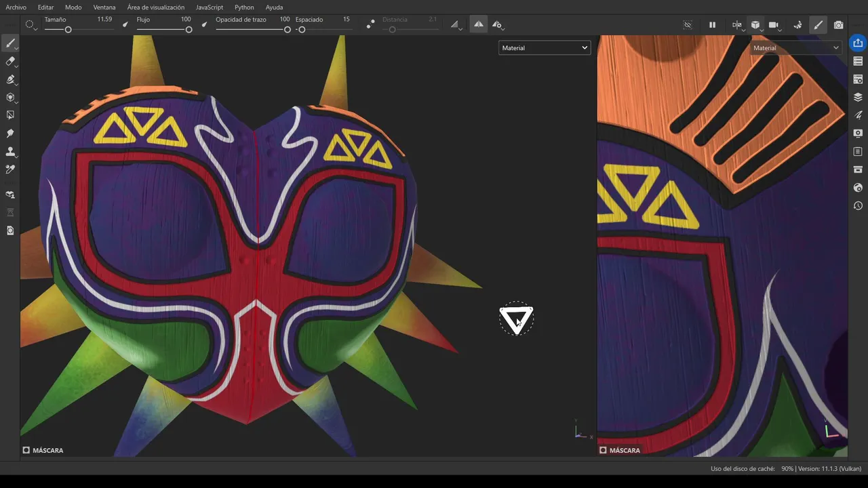Select the Eraser tool
This screenshot has width=868, height=488.
tap(10, 62)
